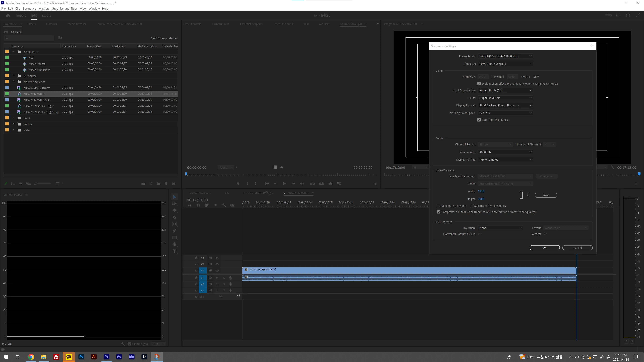Click OK in Sequence Settings
This screenshot has height=362, width=644.
545,248
